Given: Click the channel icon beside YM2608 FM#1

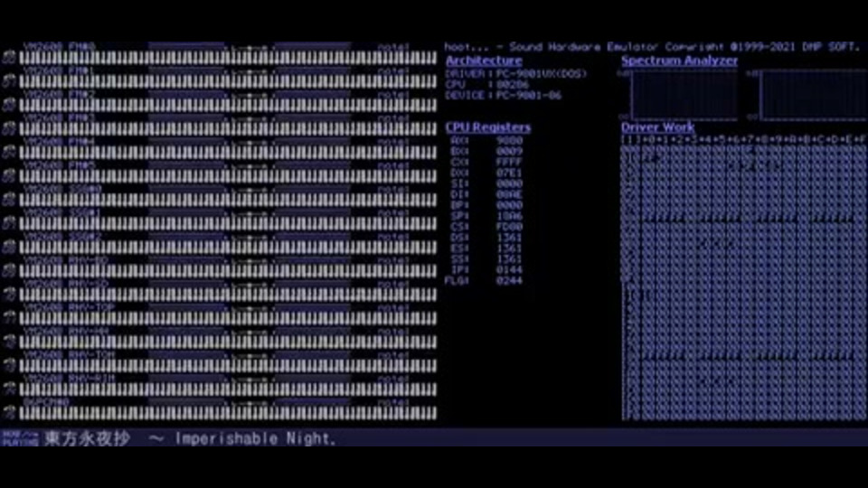Looking at the screenshot, I should (9, 81).
